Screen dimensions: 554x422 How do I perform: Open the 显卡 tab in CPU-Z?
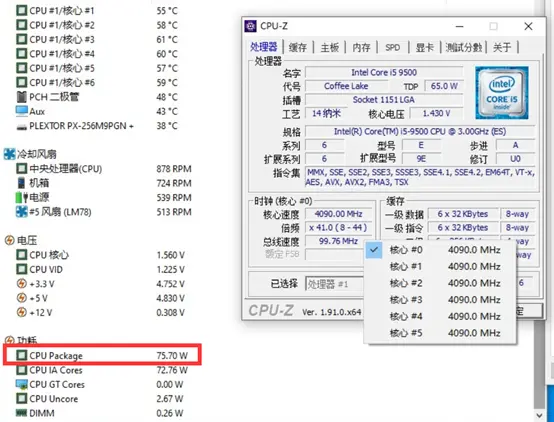tap(424, 47)
